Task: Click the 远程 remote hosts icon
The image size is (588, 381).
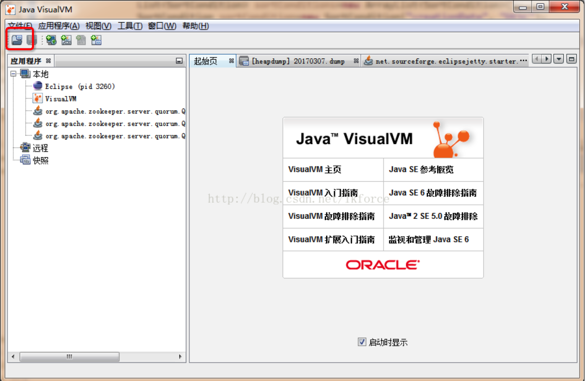Action: (x=25, y=148)
